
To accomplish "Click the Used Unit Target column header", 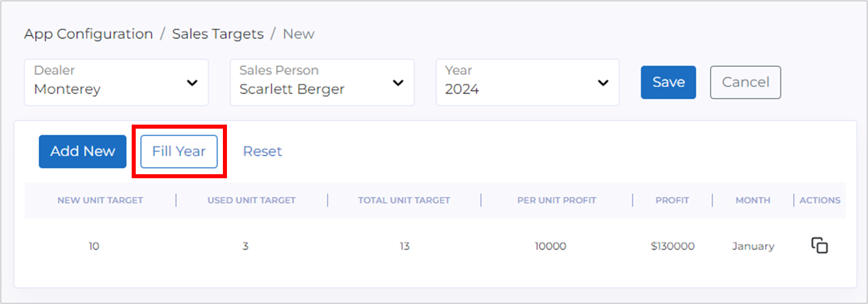I will 251,200.
